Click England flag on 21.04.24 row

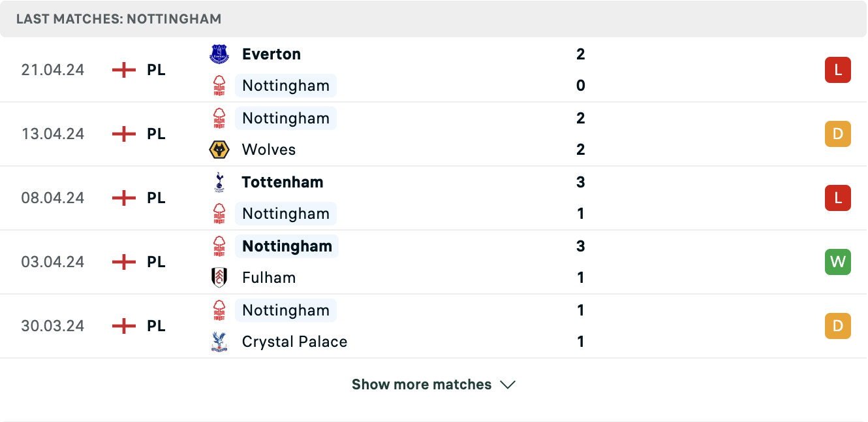pyautogui.click(x=124, y=70)
